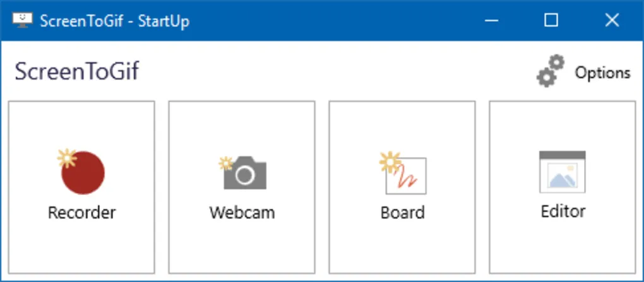Click the sparkle star on the Webcam icon
Image resolution: width=644 pixels, height=282 pixels.
pos(225,163)
